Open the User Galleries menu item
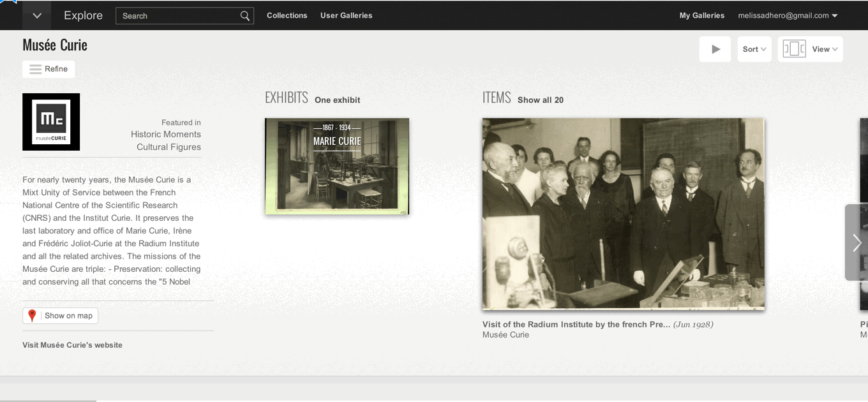The height and width of the screenshot is (402, 868). tap(346, 15)
